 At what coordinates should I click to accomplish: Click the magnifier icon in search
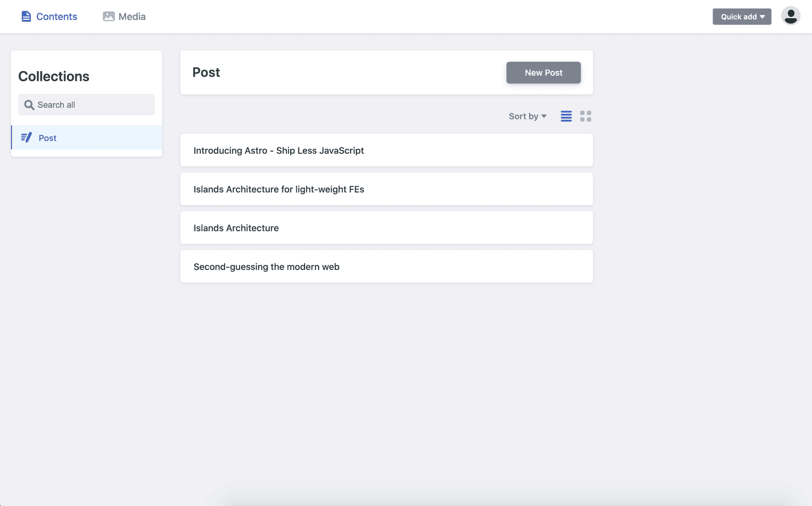tap(29, 105)
